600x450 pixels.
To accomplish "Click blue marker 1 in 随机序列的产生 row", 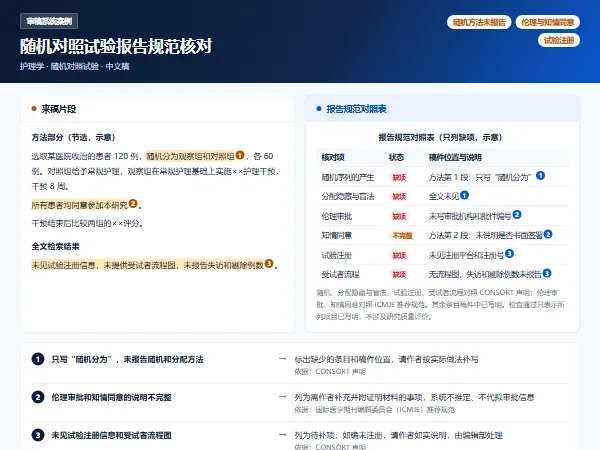I will click(540, 176).
